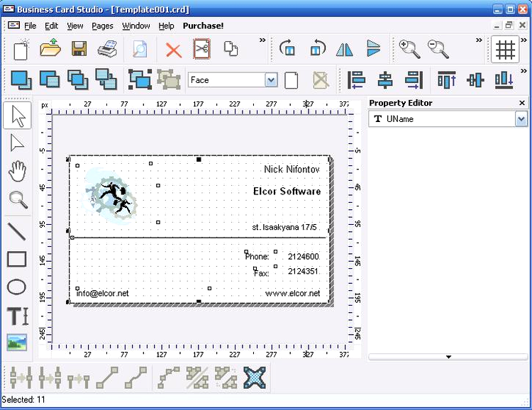
Task: Flip object vertically icon
Action: tap(374, 48)
